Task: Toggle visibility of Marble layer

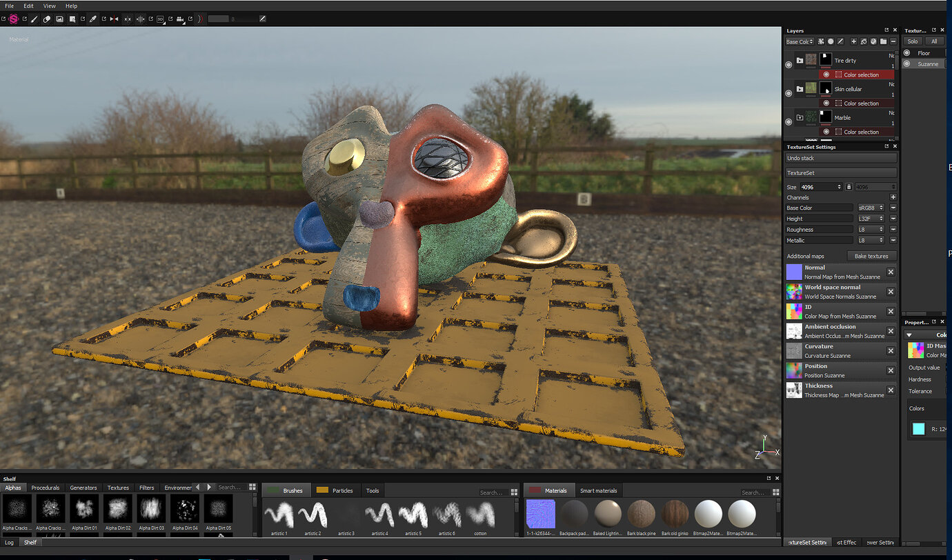Action: (789, 121)
